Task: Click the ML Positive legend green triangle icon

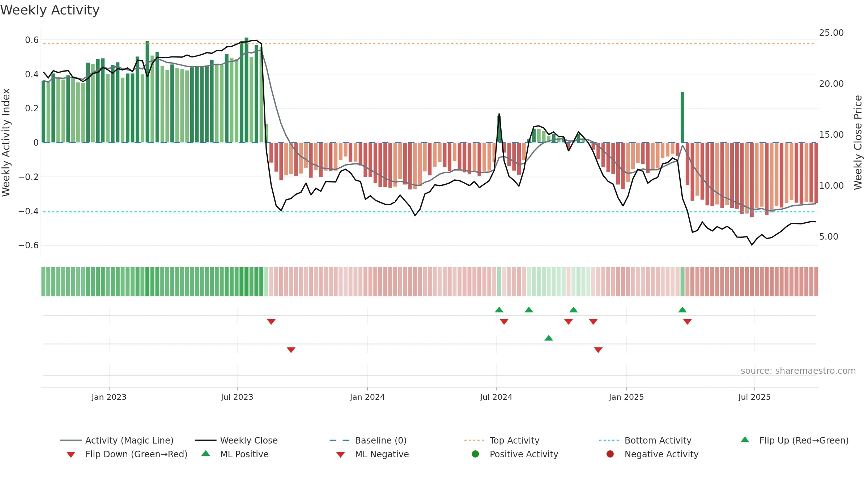Action: point(206,453)
